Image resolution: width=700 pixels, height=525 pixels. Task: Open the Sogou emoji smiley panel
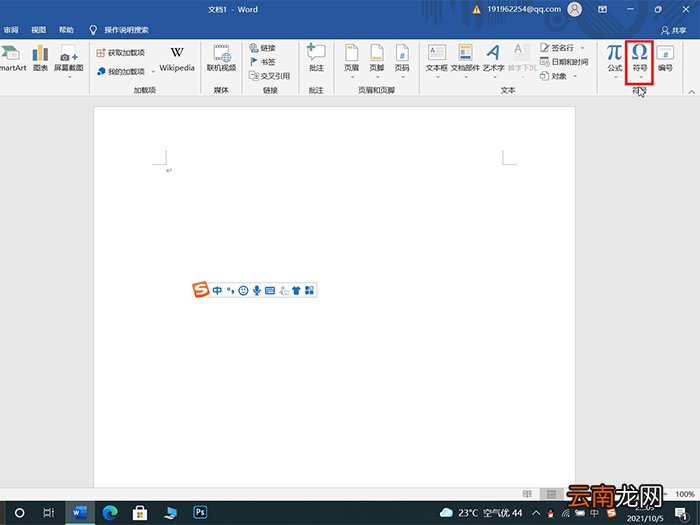243,291
